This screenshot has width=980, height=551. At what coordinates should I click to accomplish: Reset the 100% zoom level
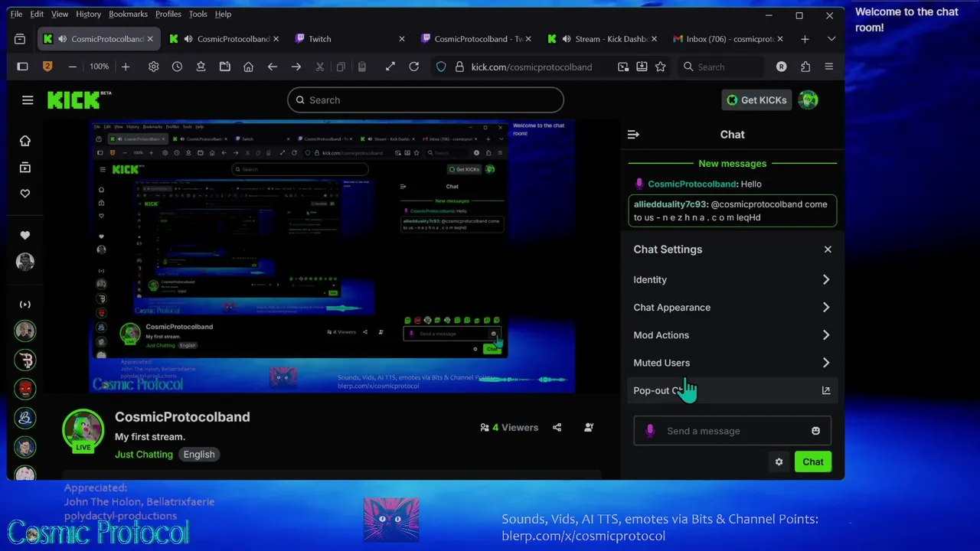pos(99,67)
